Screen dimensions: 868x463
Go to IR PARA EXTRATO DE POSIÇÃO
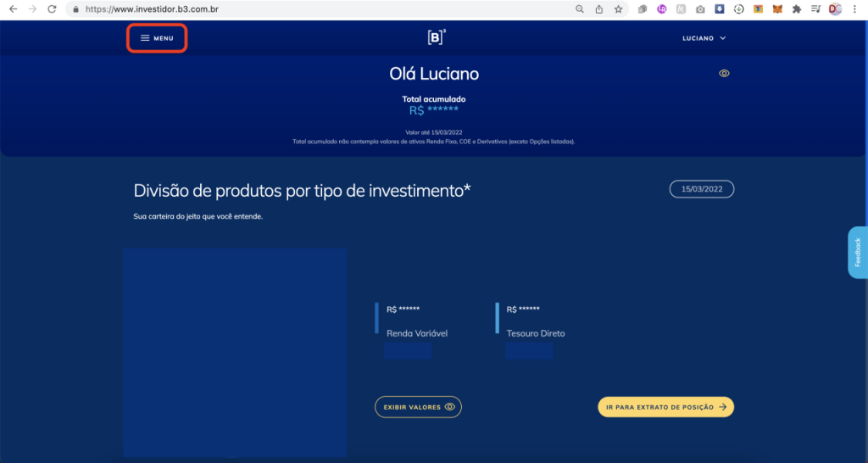[666, 407]
